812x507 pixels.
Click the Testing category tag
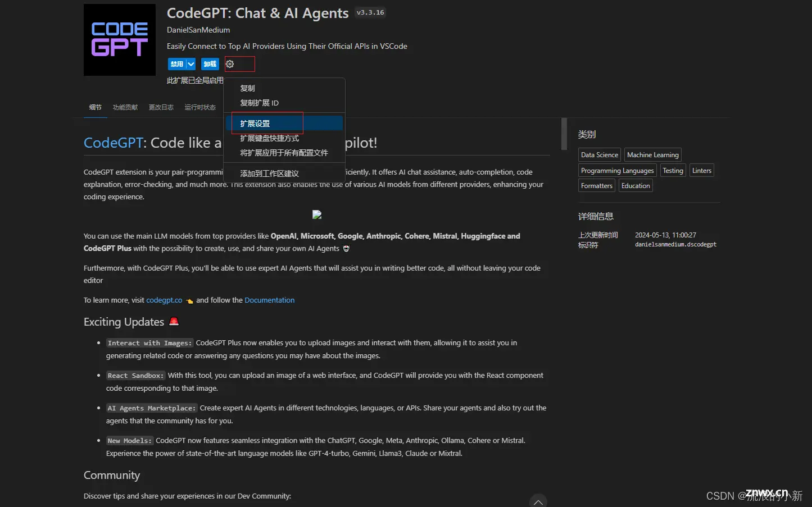tap(673, 171)
